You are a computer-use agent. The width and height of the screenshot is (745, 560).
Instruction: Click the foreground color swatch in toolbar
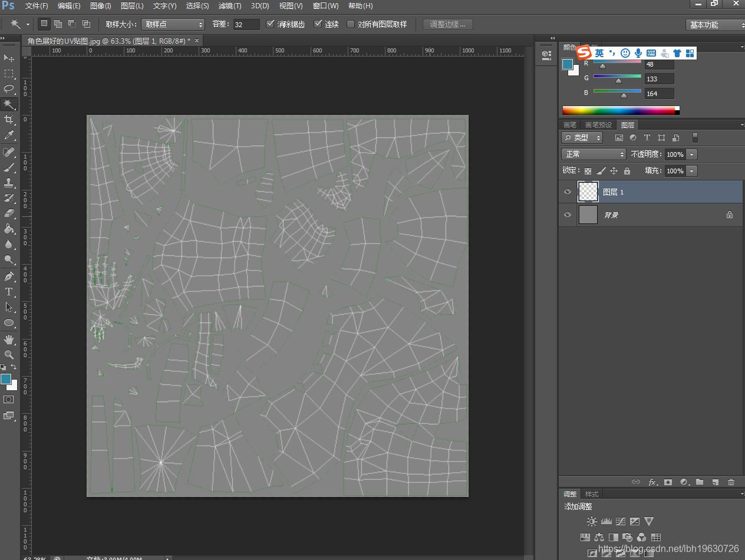[x=6, y=379]
